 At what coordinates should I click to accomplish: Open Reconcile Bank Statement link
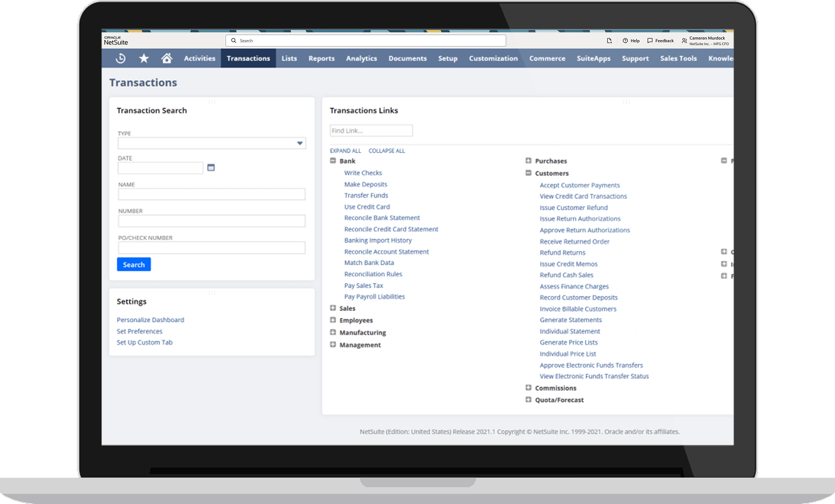pyautogui.click(x=382, y=218)
